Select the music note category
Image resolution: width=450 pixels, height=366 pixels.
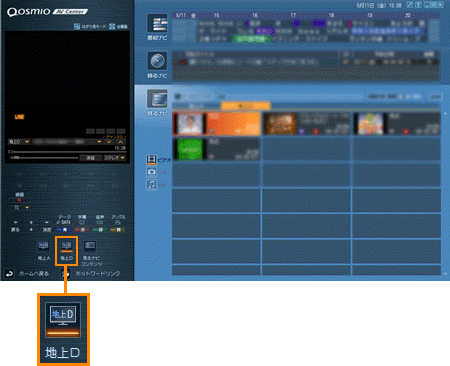click(x=151, y=184)
